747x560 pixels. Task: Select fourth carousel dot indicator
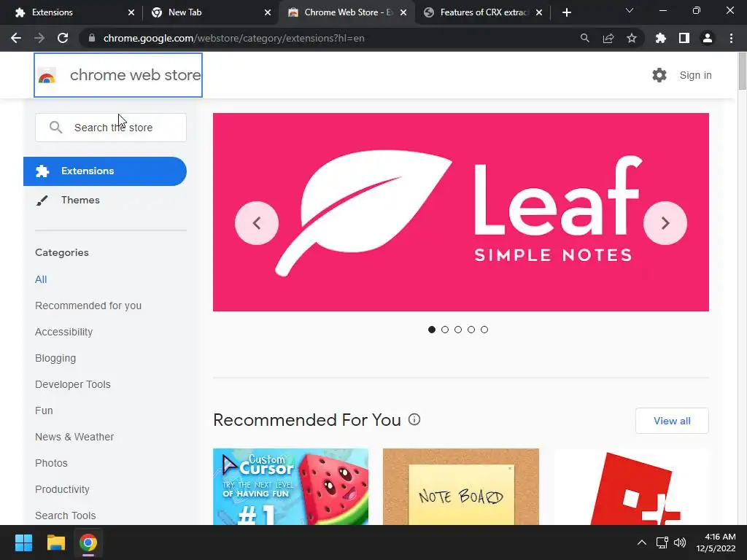pos(471,330)
